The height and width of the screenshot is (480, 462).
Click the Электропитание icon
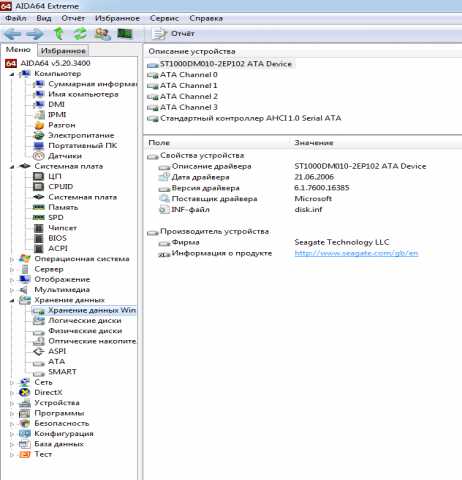tap(39, 135)
